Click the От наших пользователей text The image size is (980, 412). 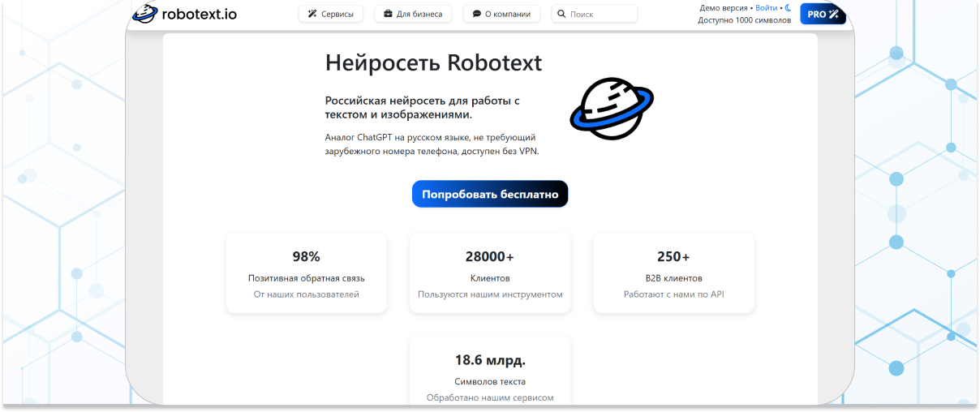[x=307, y=294]
